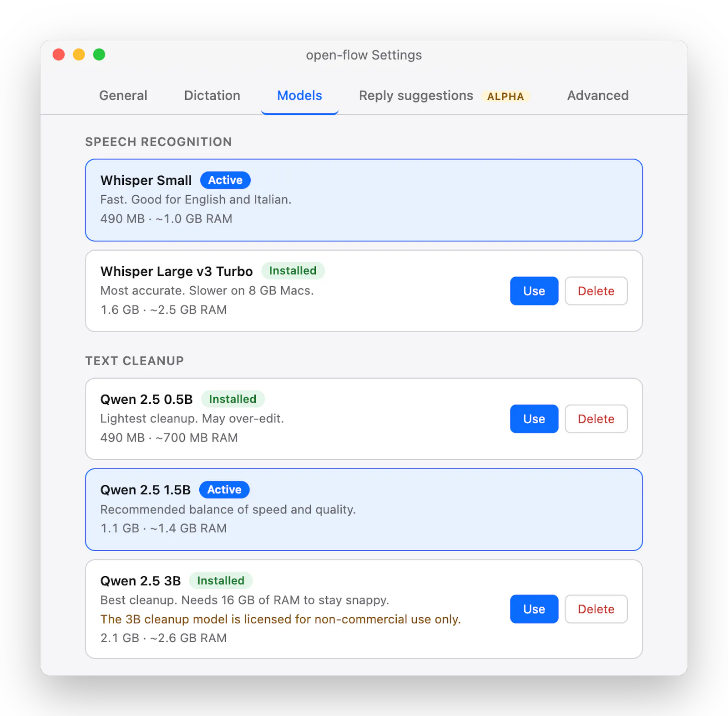Click the ALPHA badge beside Reply suggestions

506,96
